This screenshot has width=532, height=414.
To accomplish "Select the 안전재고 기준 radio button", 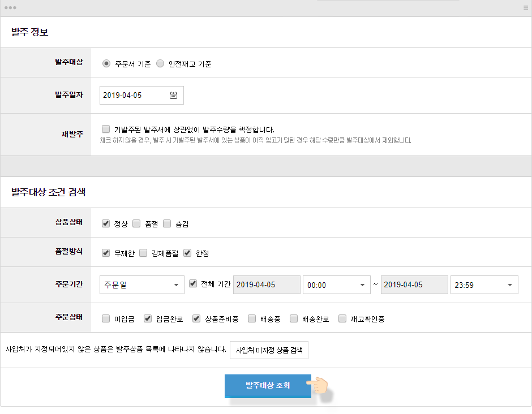I will click(x=160, y=63).
